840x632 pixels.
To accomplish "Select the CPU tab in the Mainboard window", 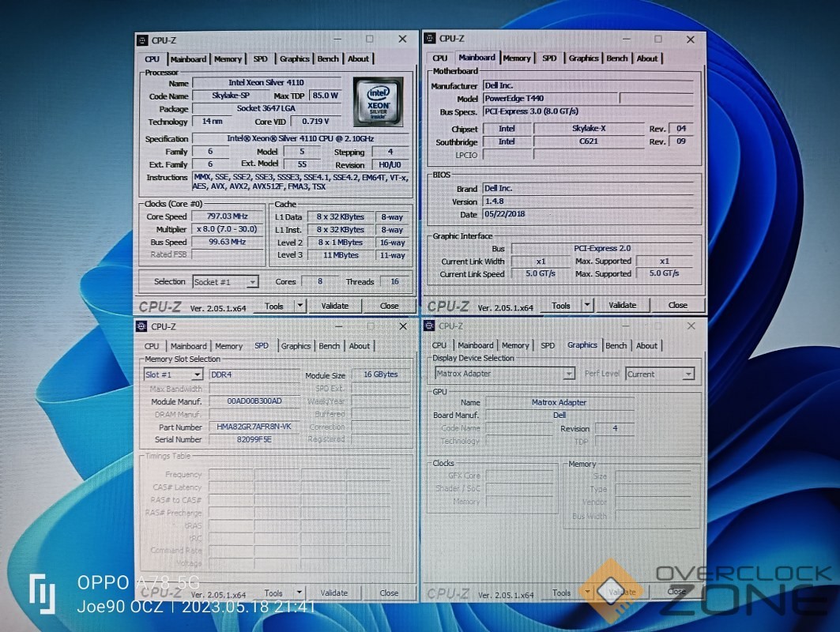I will 440,58.
